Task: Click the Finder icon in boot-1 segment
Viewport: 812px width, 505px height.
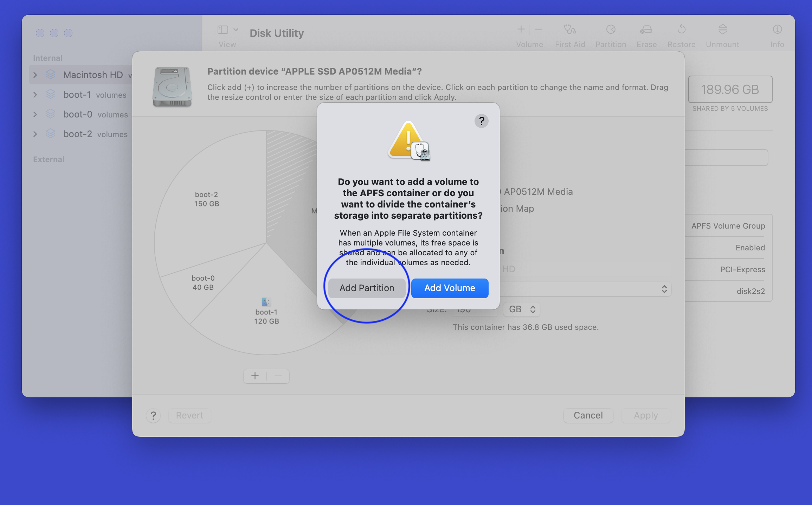Action: pyautogui.click(x=266, y=302)
